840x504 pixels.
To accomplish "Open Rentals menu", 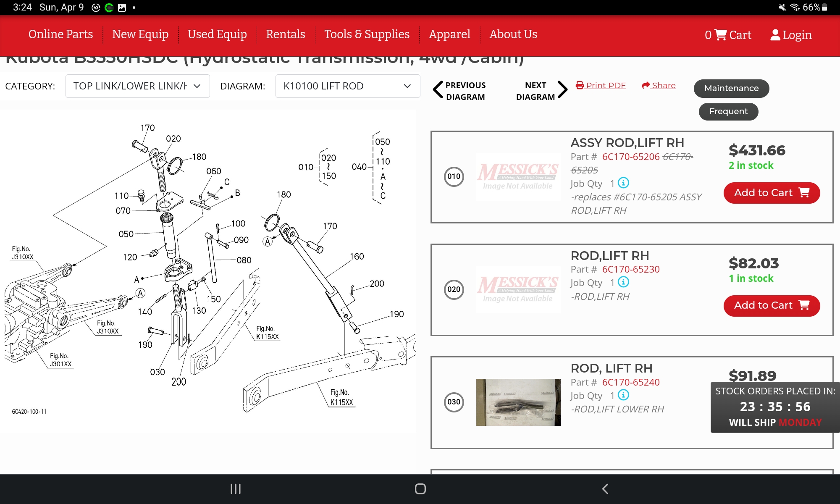I will click(286, 34).
